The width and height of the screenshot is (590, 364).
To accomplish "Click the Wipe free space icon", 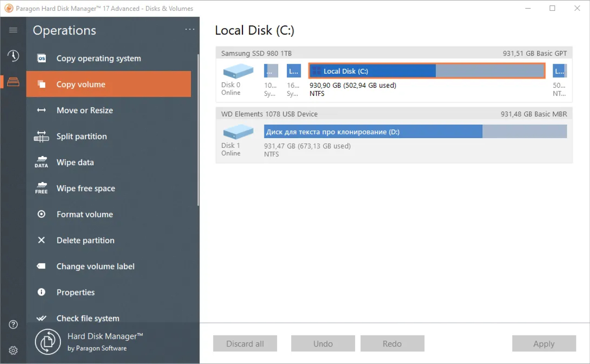I will point(42,188).
